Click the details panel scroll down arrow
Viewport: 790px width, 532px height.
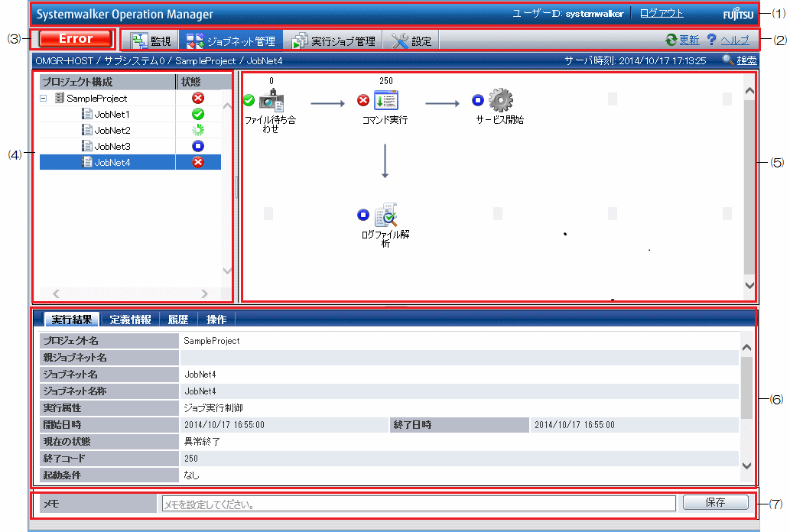click(746, 465)
